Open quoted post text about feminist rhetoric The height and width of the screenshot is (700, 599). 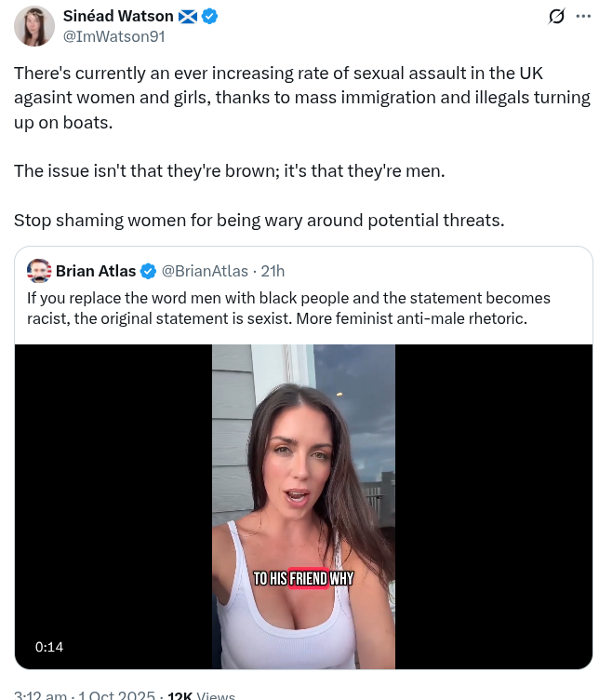pos(288,308)
